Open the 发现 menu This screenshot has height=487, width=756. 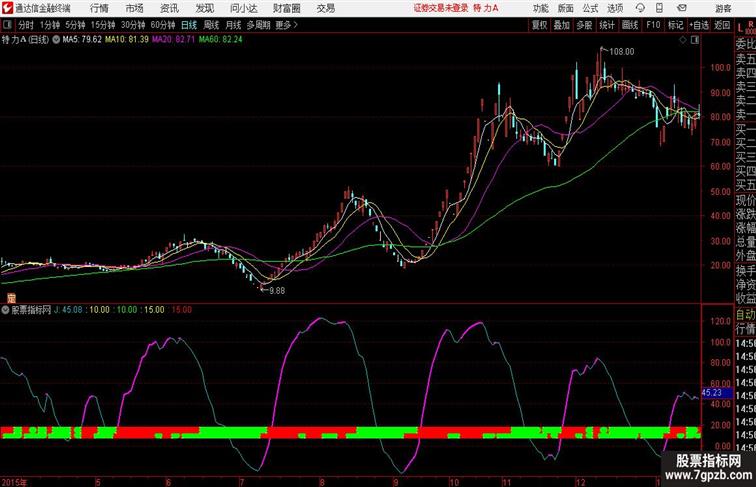[204, 8]
